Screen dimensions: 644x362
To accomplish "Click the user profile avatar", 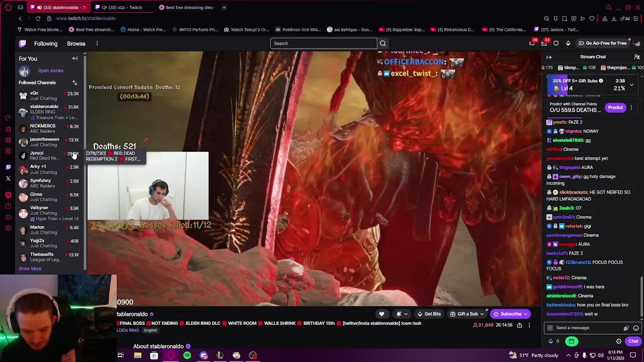I will [636, 43].
